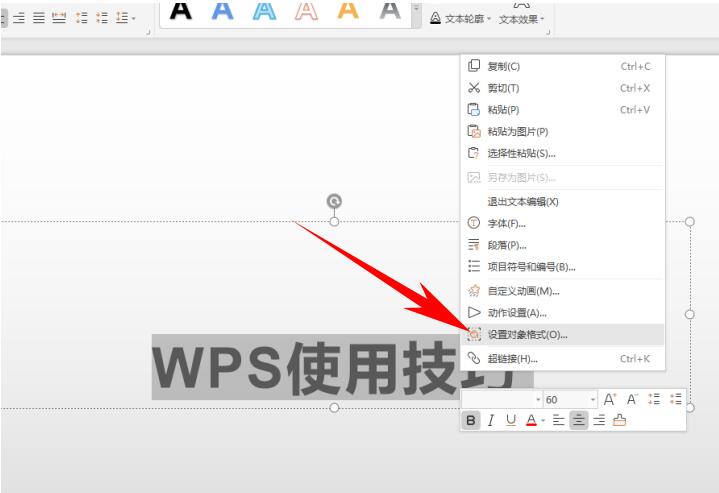Image resolution: width=719 pixels, height=493 pixels.
Task: Increase font size with A+ icon
Action: [x=609, y=399]
